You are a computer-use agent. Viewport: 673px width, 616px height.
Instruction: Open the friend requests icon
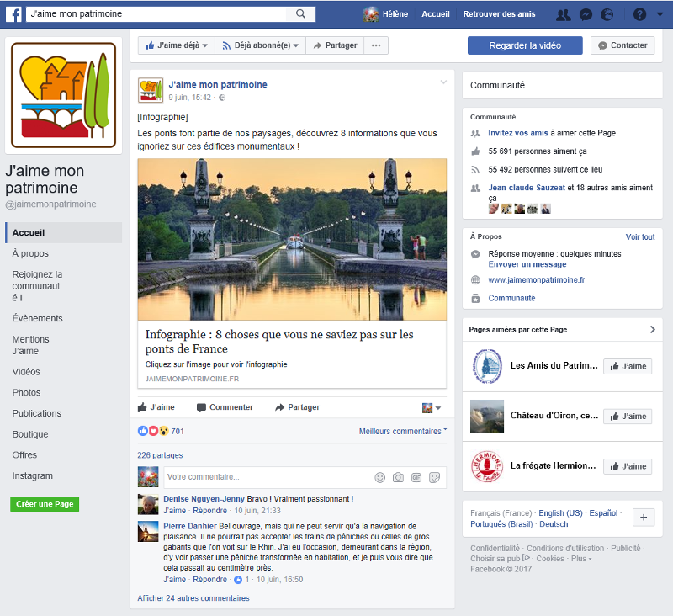564,14
